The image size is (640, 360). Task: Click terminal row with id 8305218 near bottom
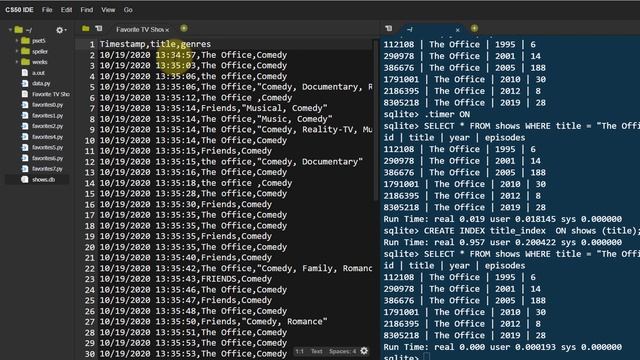[x=464, y=336]
